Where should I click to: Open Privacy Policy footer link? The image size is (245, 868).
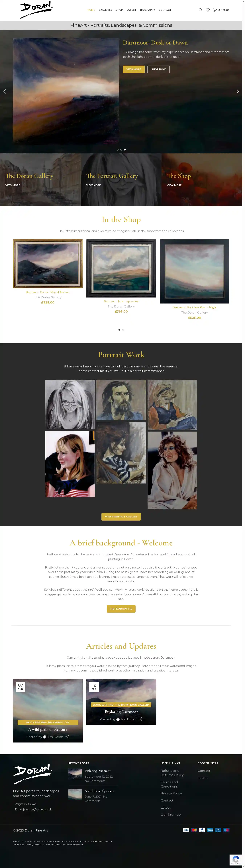click(x=171, y=793)
